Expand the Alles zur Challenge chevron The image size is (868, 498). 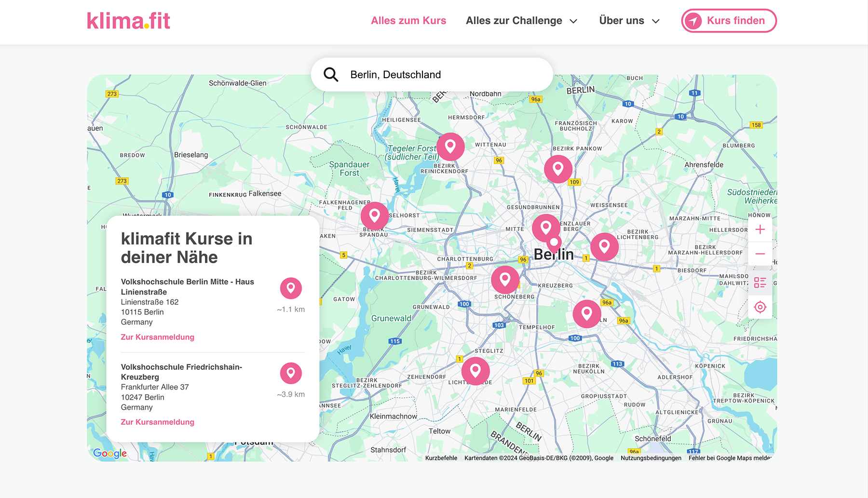tap(573, 21)
